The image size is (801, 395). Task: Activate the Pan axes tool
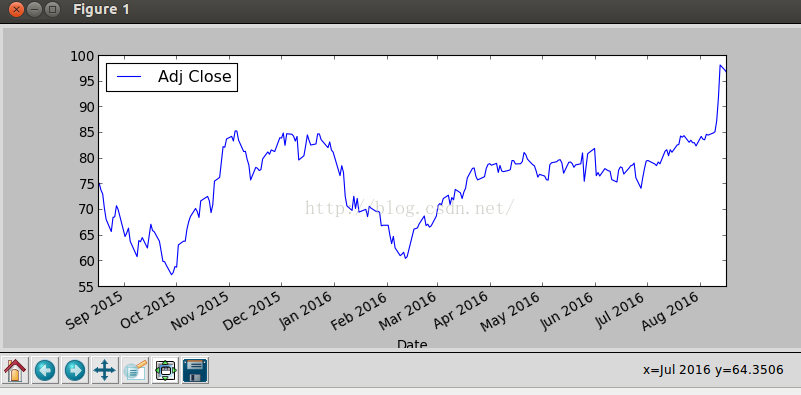click(x=105, y=370)
